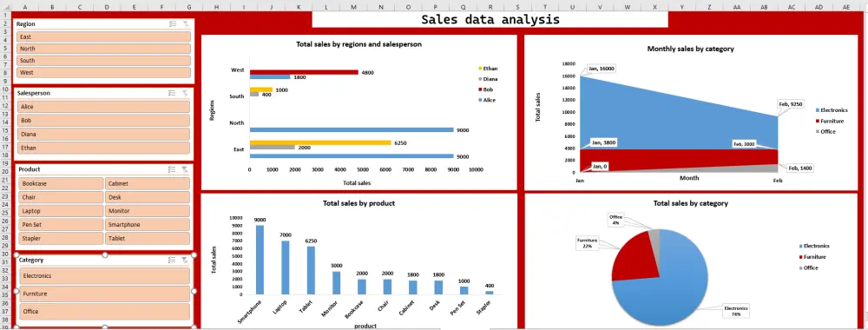Click the Region slicer header
Viewport: 868px width, 330px height.
pyautogui.click(x=103, y=24)
